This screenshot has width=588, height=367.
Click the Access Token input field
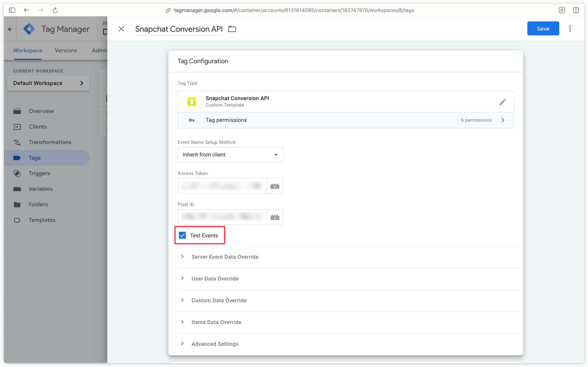point(222,186)
